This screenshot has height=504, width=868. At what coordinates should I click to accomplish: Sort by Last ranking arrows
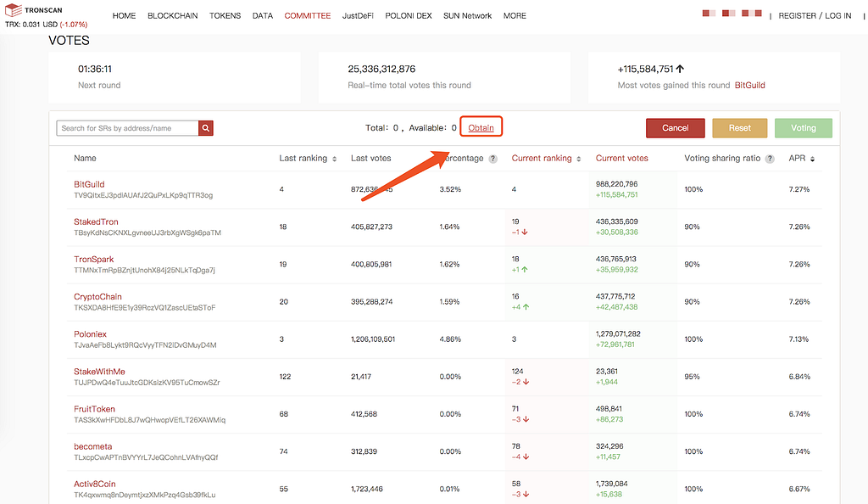pos(334,159)
